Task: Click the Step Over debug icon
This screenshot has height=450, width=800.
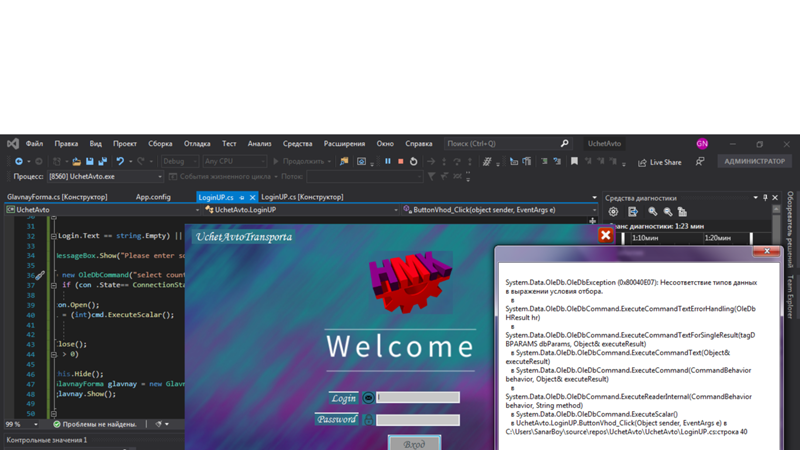Action: 457,161
